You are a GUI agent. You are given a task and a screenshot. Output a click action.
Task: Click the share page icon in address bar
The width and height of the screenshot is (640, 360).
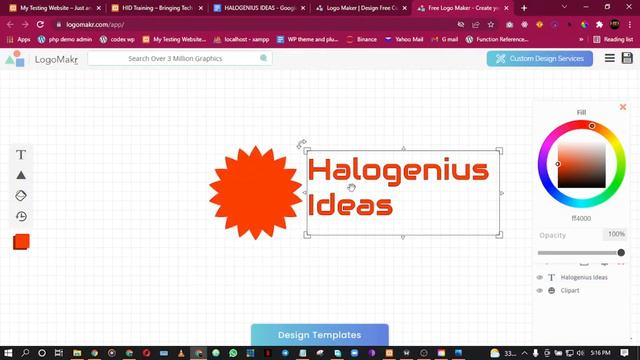coord(476,24)
